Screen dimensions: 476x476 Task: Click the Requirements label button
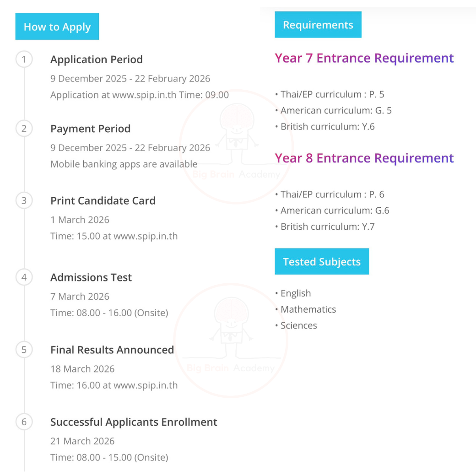[x=318, y=25]
